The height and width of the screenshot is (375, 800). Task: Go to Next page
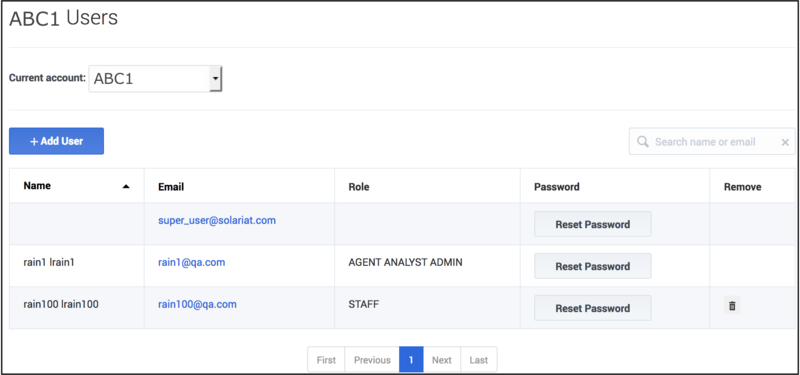(x=442, y=360)
